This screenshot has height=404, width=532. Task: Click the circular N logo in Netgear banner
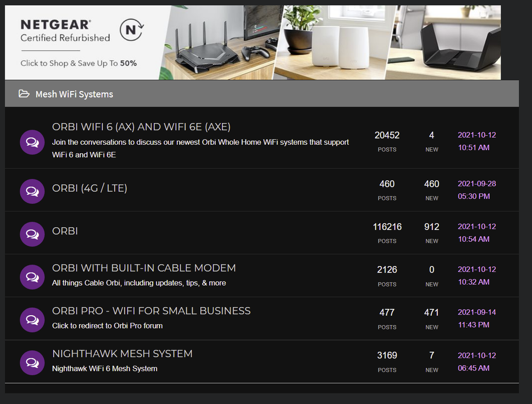(132, 30)
